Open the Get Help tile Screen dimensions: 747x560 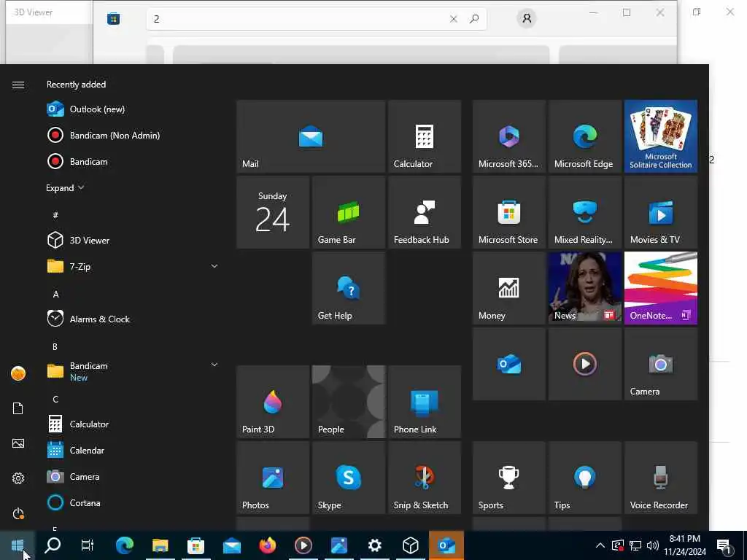pyautogui.click(x=349, y=288)
